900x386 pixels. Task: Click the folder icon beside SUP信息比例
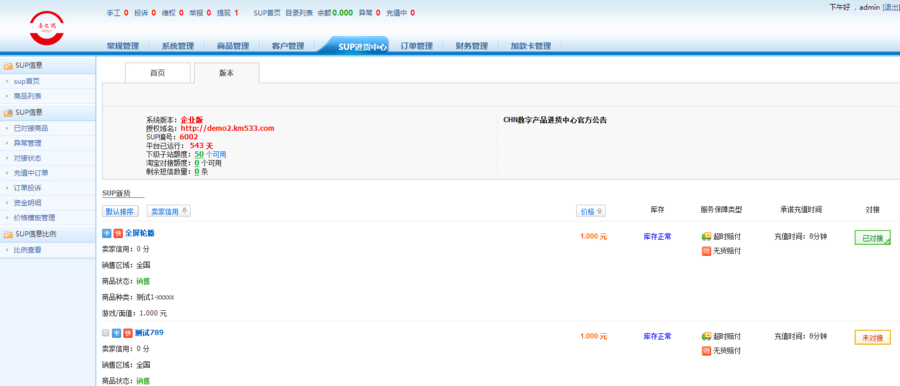tap(8, 234)
